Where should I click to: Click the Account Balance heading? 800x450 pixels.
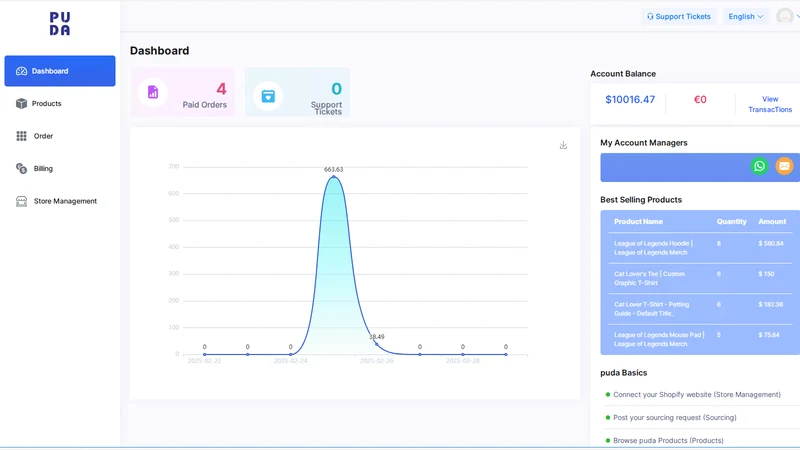(623, 74)
